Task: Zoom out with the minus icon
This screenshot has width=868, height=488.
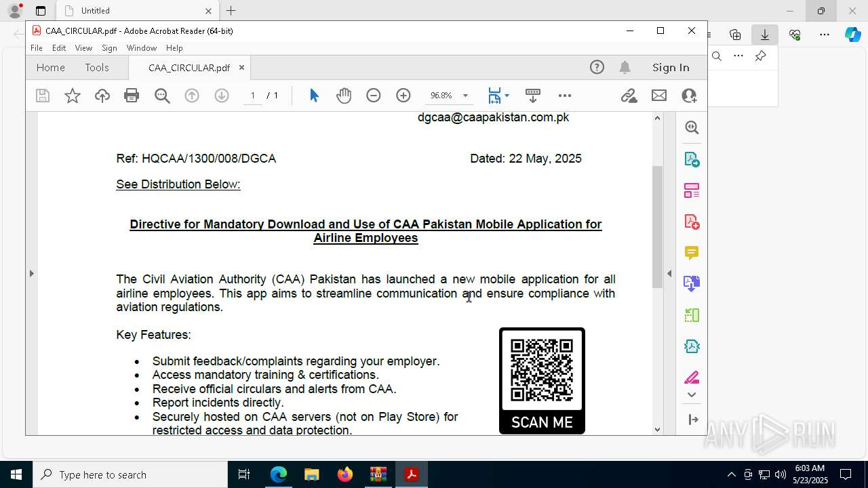Action: (374, 96)
